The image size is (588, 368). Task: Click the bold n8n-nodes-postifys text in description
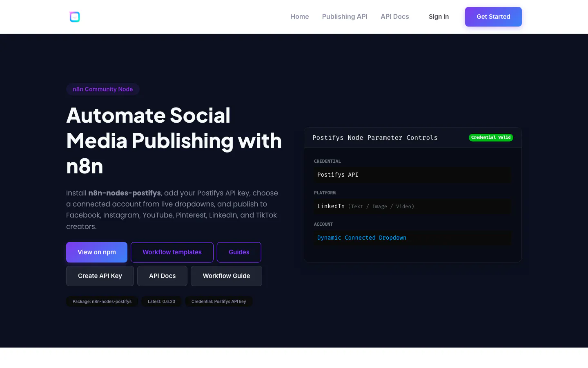click(x=125, y=193)
